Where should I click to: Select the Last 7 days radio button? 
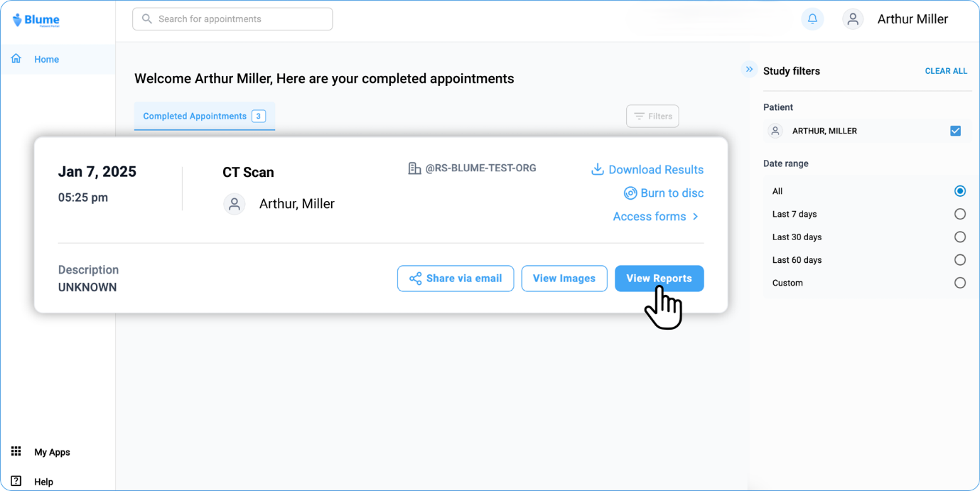[x=959, y=214]
